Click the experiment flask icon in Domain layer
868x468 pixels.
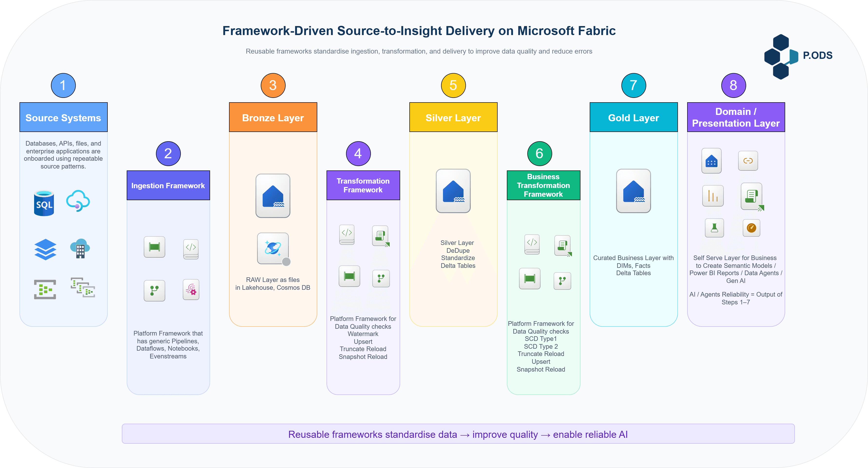pyautogui.click(x=714, y=228)
